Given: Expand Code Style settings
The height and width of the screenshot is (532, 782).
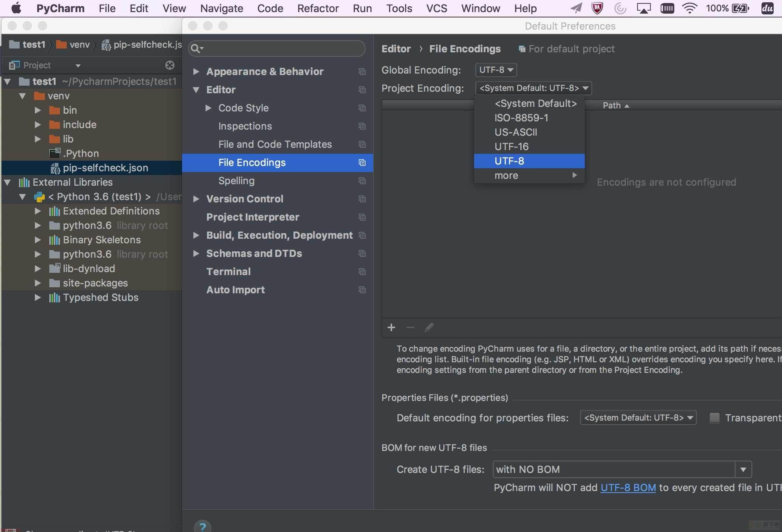Looking at the screenshot, I should (x=208, y=108).
